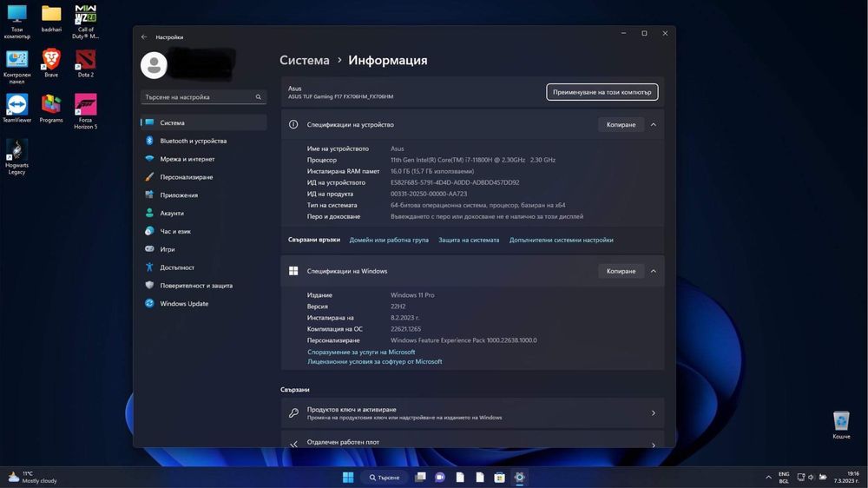Open Допълнителни системни настройки link
This screenshot has width=868, height=488.
[561, 240]
